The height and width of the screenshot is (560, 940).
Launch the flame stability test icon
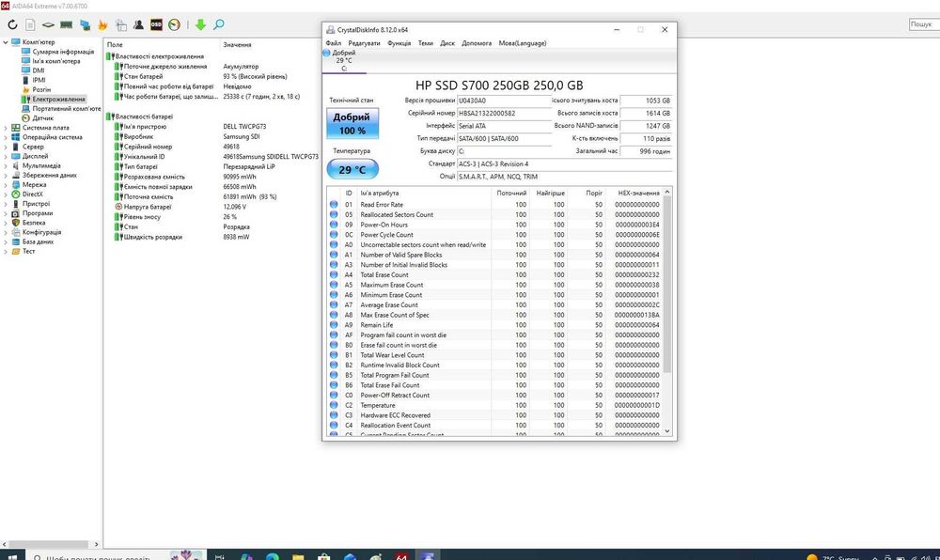(x=102, y=24)
